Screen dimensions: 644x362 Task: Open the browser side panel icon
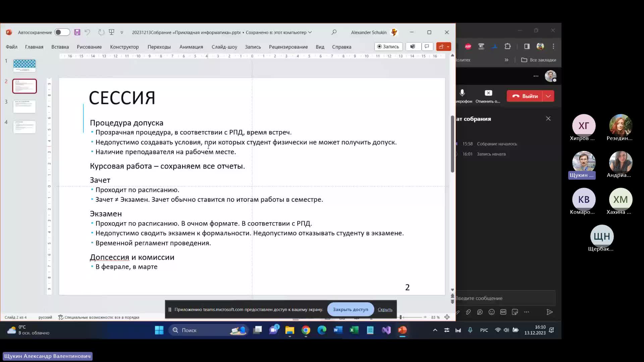click(527, 47)
